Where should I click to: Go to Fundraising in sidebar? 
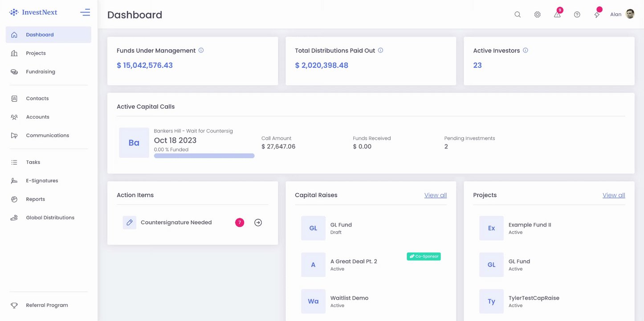tap(41, 72)
